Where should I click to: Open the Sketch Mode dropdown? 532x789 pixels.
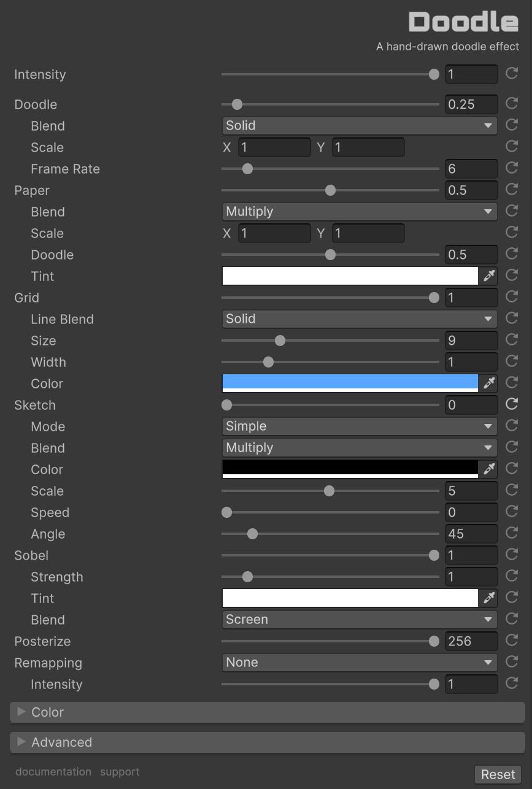pos(360,426)
